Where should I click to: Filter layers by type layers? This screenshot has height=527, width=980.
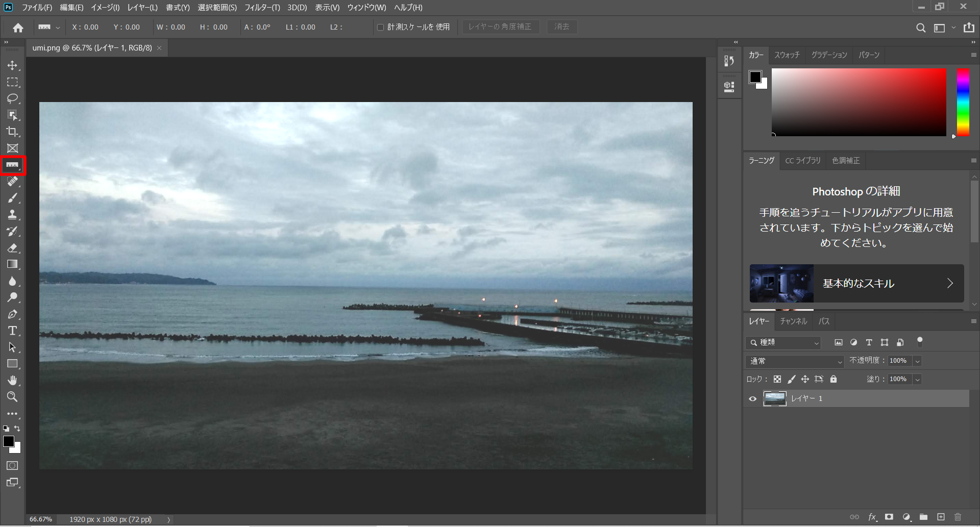(x=869, y=342)
